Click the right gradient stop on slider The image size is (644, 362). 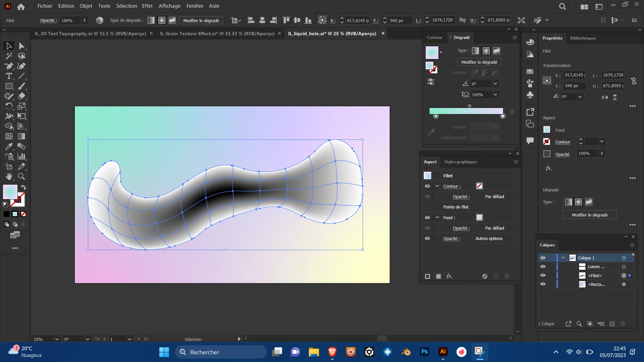coord(502,116)
